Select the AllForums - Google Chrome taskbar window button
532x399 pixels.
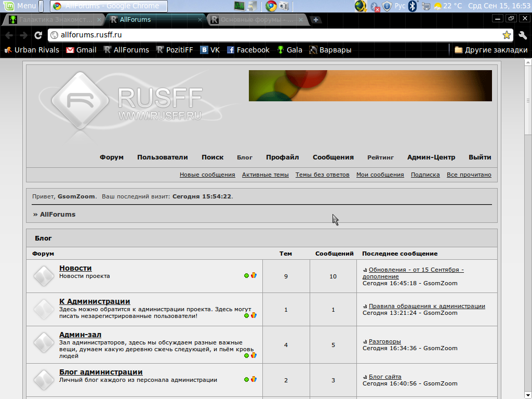pyautogui.click(x=109, y=6)
